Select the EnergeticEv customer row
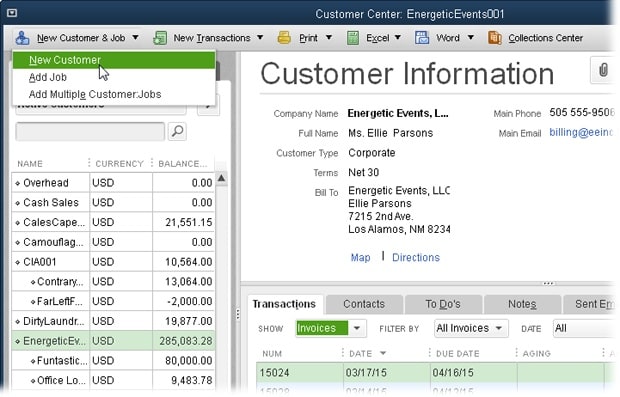620x397 pixels. coord(113,341)
